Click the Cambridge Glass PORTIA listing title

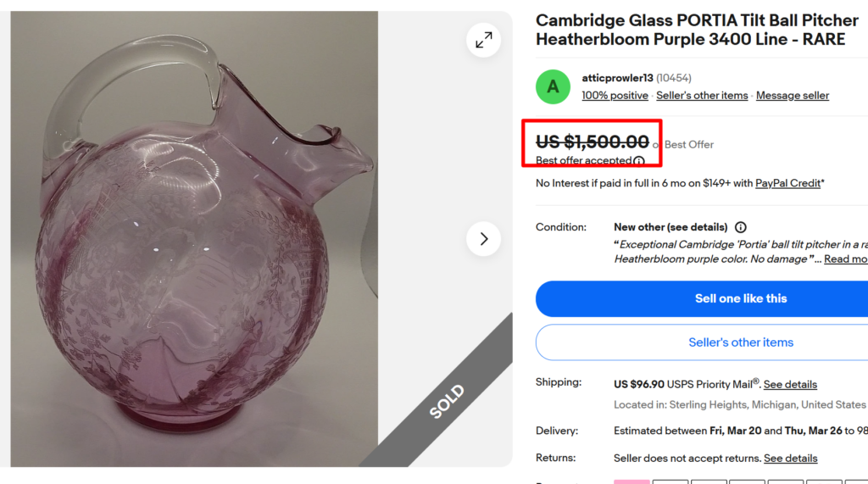pos(697,30)
